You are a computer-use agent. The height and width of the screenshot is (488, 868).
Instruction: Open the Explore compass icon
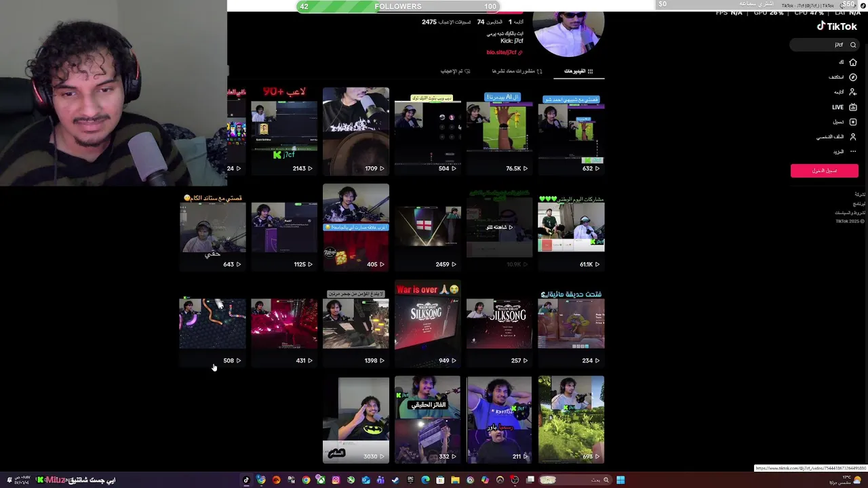click(x=853, y=77)
